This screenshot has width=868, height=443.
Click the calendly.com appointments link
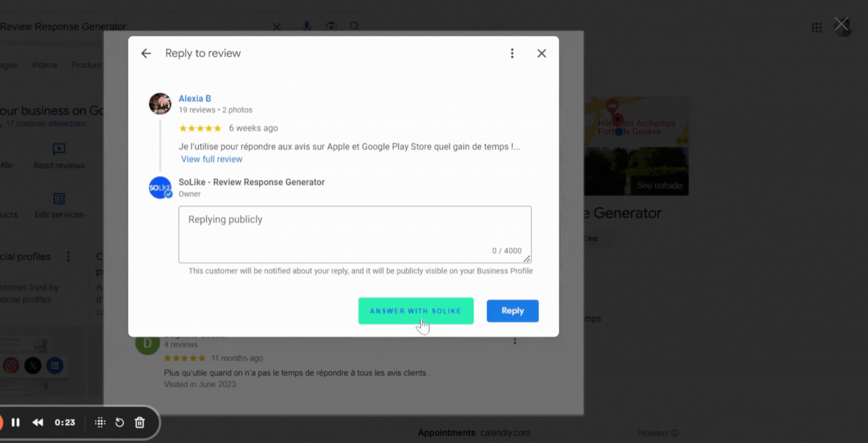click(x=505, y=433)
